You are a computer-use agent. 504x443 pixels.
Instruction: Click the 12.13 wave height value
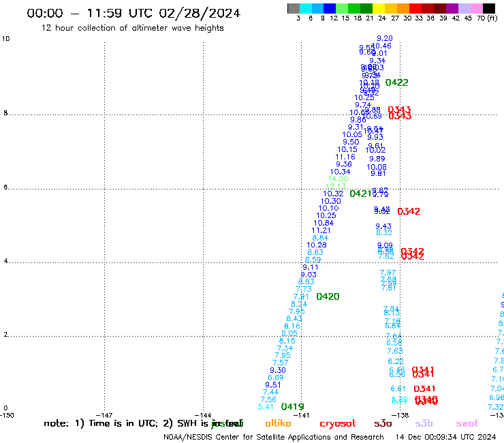click(x=336, y=186)
